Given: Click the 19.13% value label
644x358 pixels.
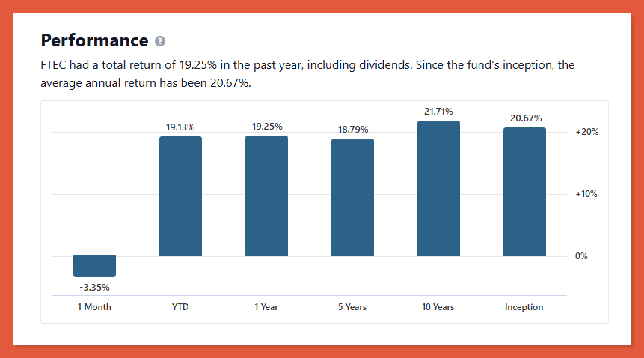Looking at the screenshot, I should point(180,127).
